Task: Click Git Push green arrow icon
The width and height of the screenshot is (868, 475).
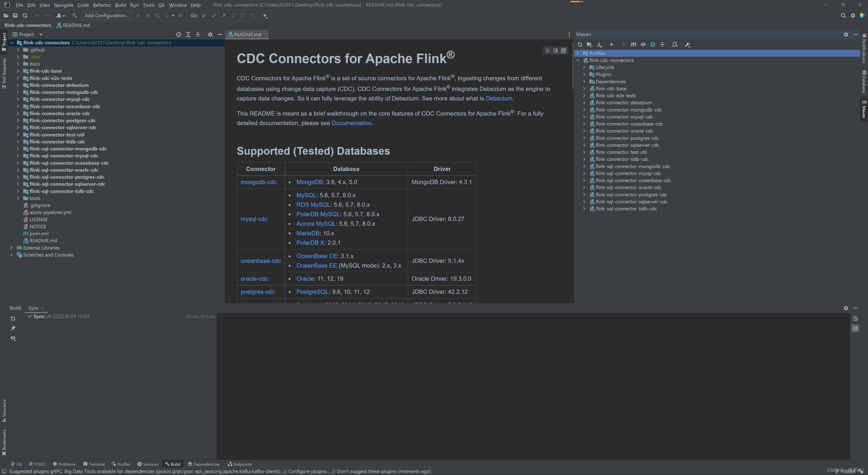Action: pos(223,16)
